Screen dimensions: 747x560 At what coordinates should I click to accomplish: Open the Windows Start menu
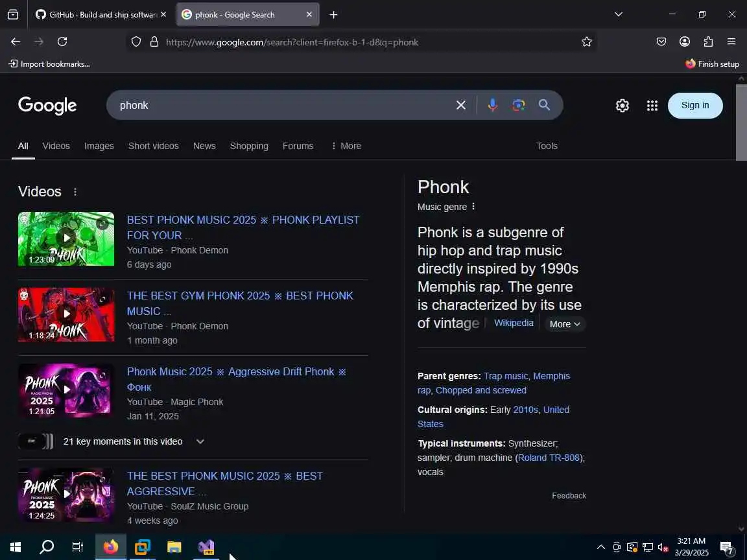(x=16, y=547)
